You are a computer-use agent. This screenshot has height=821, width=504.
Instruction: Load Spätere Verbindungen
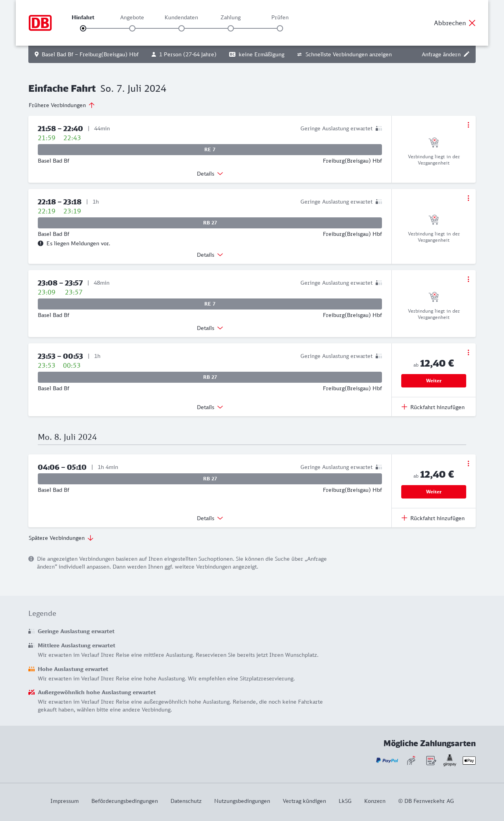coord(61,538)
